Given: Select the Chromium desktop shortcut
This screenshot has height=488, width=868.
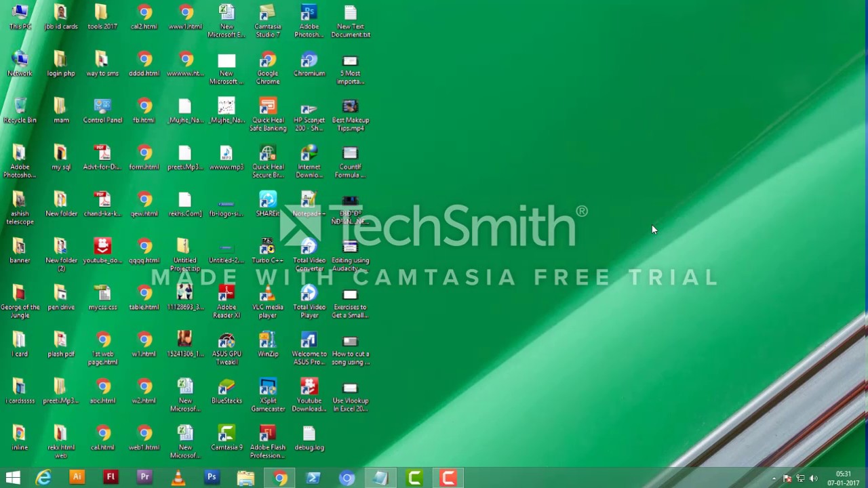Looking at the screenshot, I should point(309,64).
